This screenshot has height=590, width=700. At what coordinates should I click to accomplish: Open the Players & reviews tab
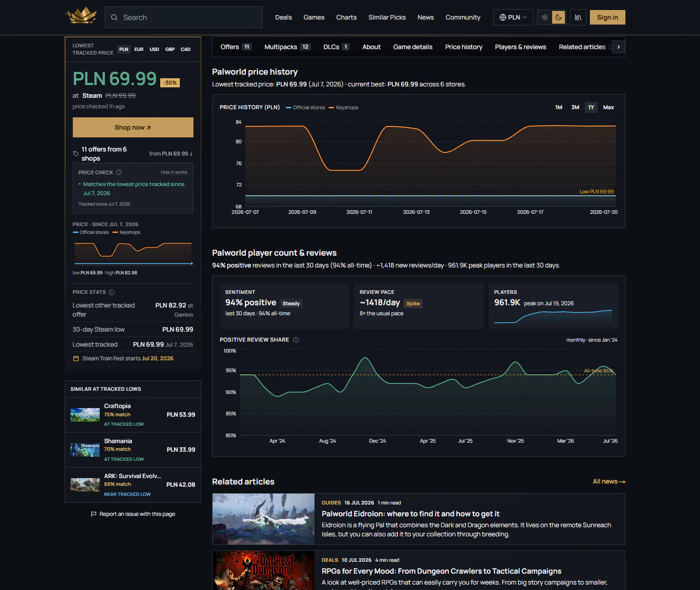point(521,47)
